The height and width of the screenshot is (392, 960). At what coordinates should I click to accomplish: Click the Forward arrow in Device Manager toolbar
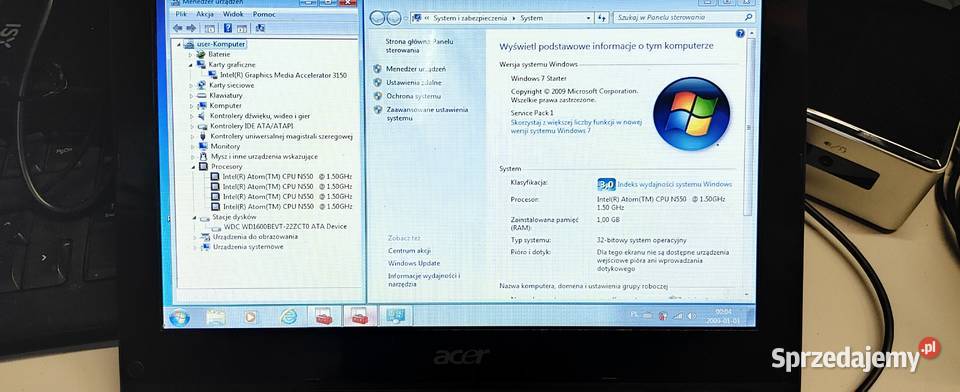tap(191, 28)
